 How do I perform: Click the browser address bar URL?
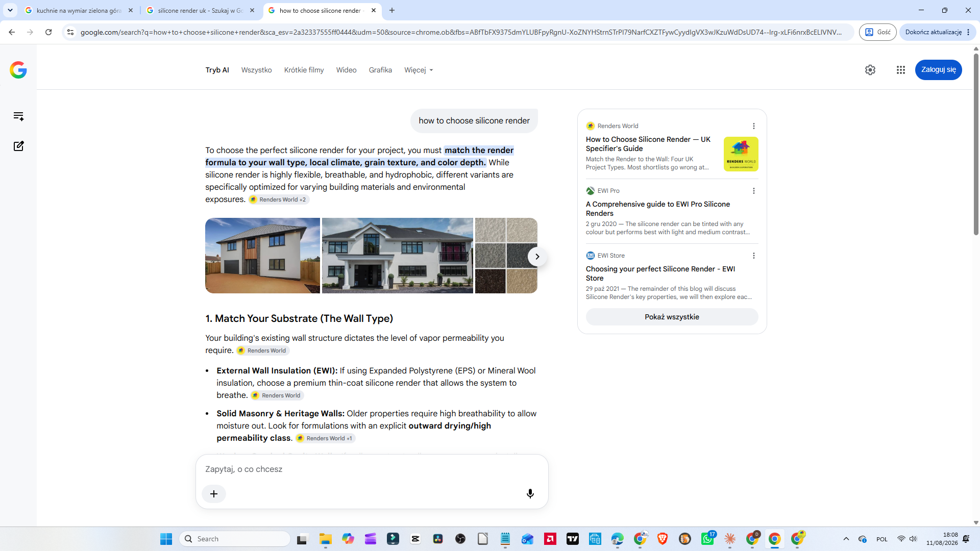461,32
